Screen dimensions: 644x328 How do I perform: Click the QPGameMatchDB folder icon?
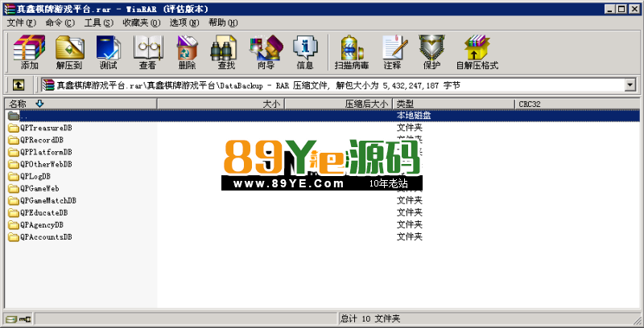[x=14, y=200]
